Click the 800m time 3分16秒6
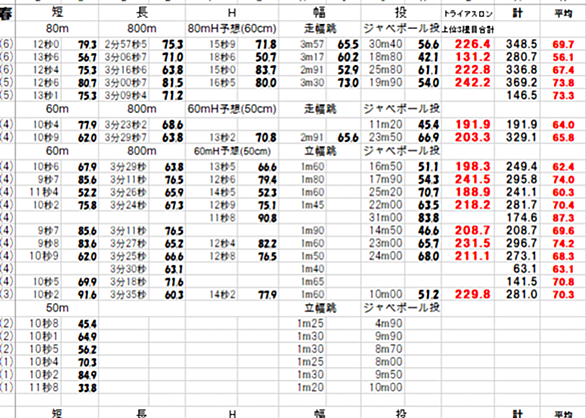 [126, 70]
